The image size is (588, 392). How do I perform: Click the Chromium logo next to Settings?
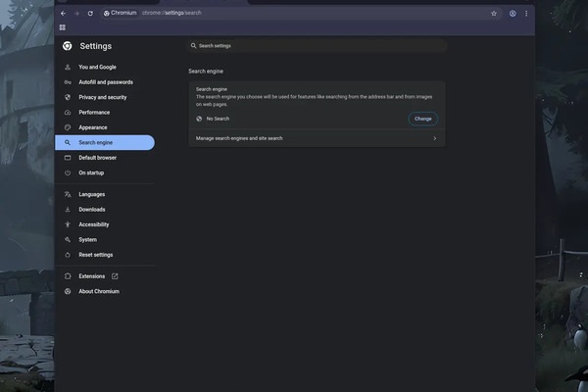coord(68,46)
